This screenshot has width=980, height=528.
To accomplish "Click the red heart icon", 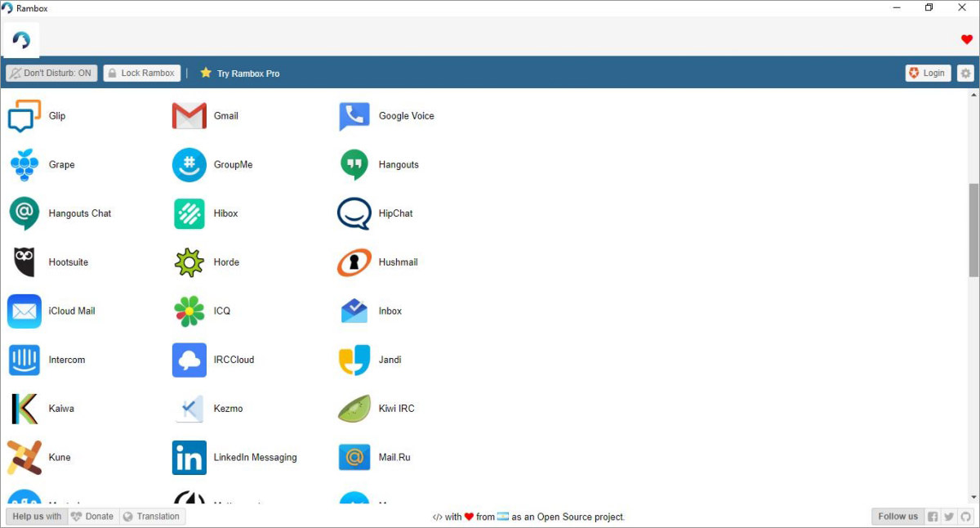I will 967,39.
